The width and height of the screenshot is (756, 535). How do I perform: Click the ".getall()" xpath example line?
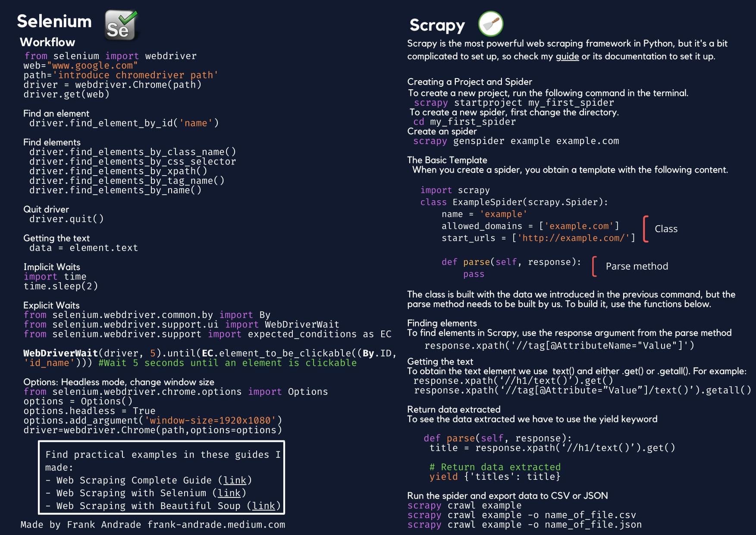(582, 390)
